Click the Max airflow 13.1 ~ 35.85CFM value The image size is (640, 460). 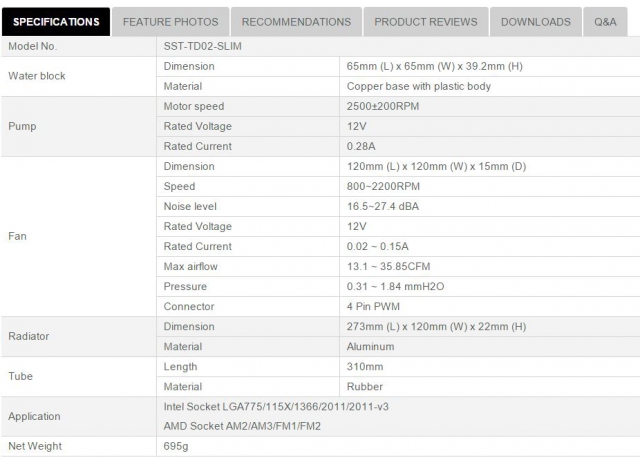tap(391, 266)
